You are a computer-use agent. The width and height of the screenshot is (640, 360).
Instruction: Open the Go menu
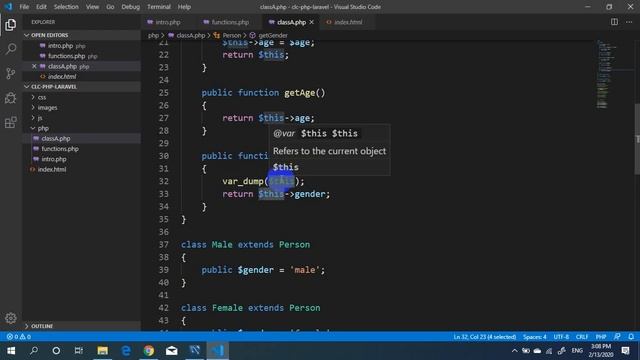pos(110,7)
